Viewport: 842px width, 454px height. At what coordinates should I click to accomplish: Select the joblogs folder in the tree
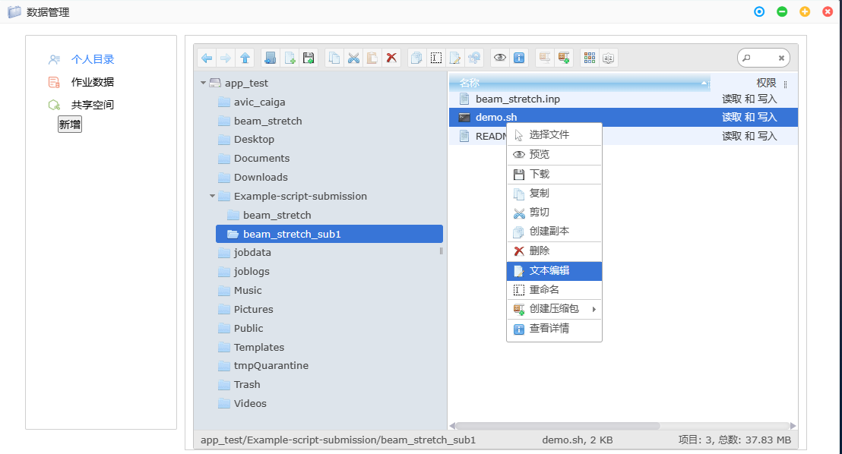point(251,271)
